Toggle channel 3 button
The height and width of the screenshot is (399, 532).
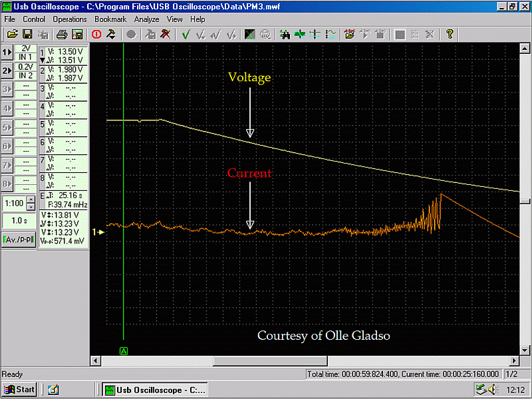(x=7, y=90)
